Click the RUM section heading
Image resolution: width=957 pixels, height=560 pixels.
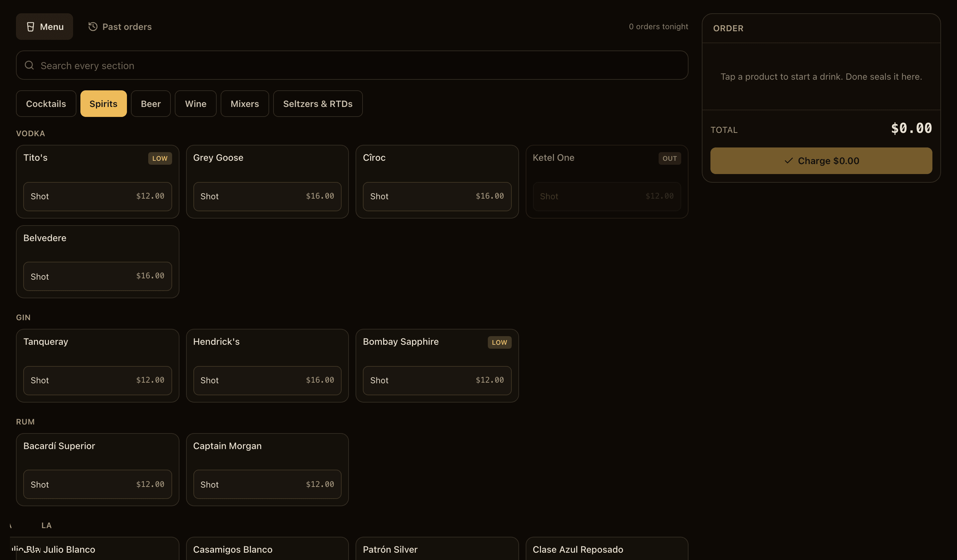pos(25,422)
